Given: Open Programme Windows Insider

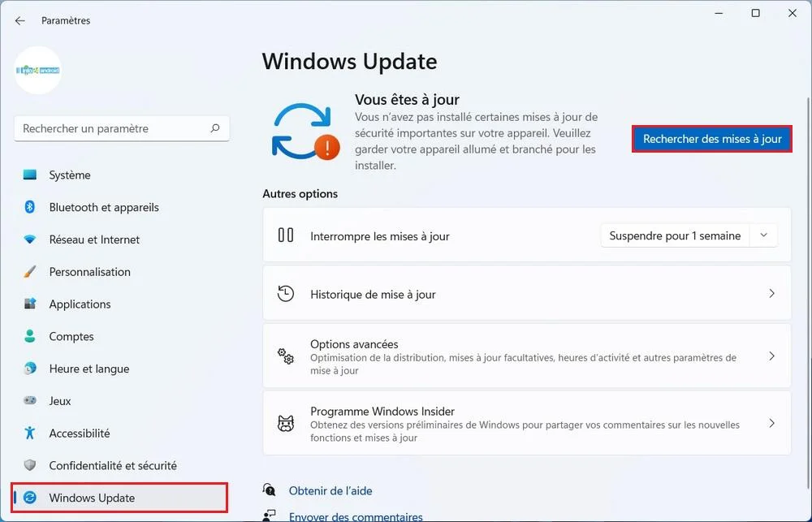Looking at the screenshot, I should coord(527,423).
